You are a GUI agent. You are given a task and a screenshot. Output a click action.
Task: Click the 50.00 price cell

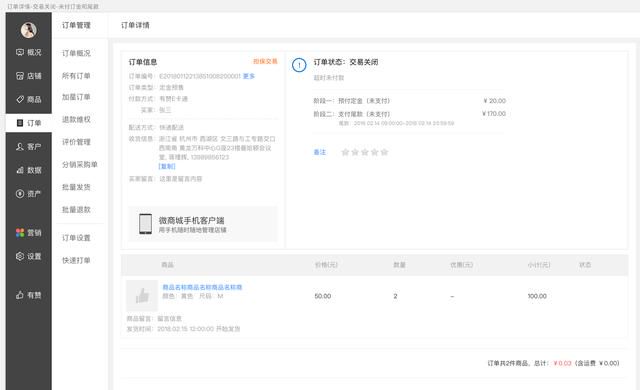pos(322,296)
